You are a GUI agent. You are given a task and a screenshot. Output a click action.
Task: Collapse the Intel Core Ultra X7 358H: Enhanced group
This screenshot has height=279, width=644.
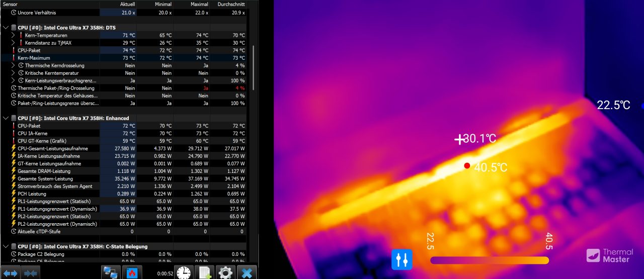6,118
